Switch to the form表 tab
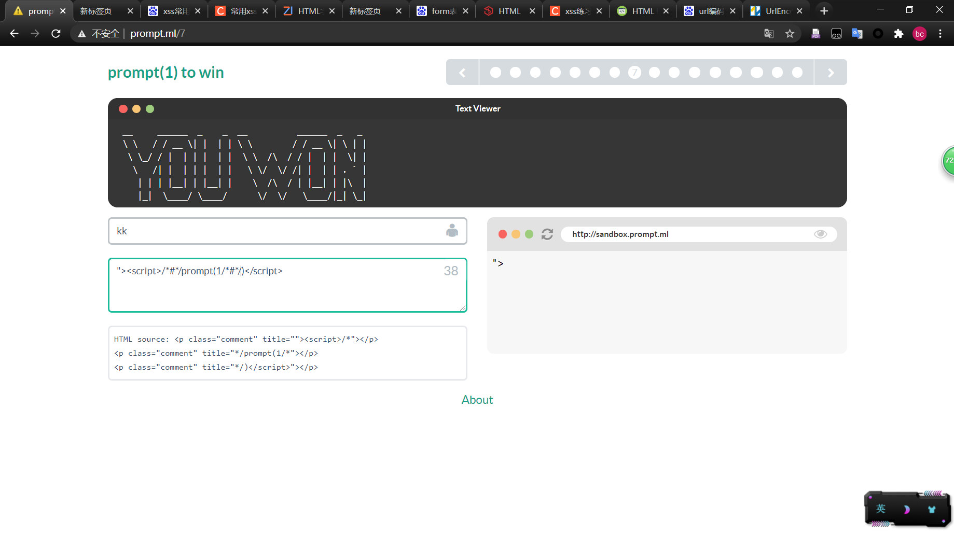The height and width of the screenshot is (560, 954). click(x=444, y=11)
